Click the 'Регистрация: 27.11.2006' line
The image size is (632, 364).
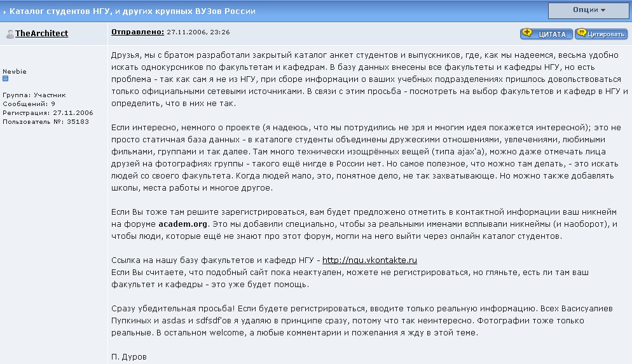pyautogui.click(x=48, y=112)
